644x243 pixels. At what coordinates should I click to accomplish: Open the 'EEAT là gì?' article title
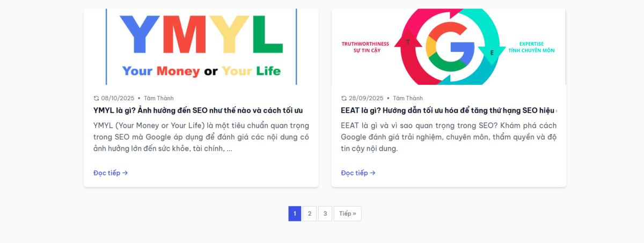pyautogui.click(x=448, y=111)
